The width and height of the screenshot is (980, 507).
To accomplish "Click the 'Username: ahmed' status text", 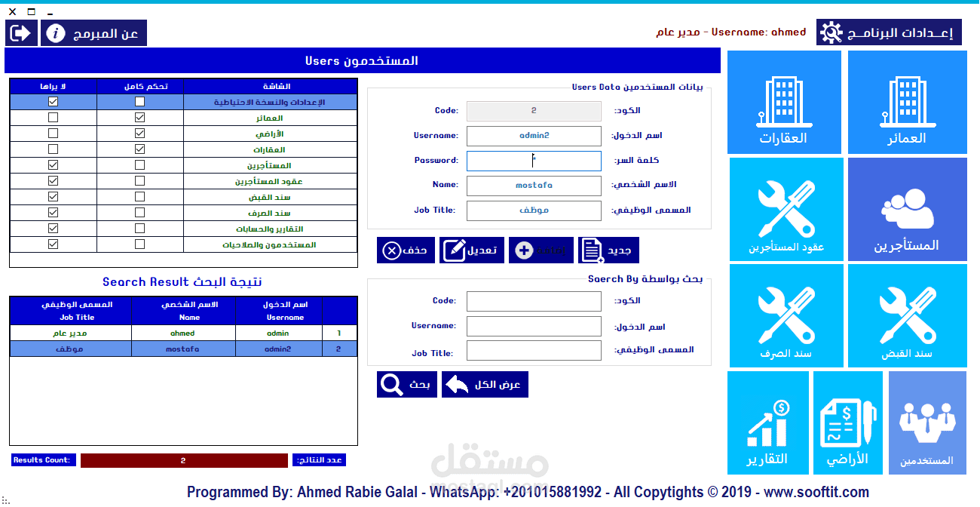I will pos(758,32).
